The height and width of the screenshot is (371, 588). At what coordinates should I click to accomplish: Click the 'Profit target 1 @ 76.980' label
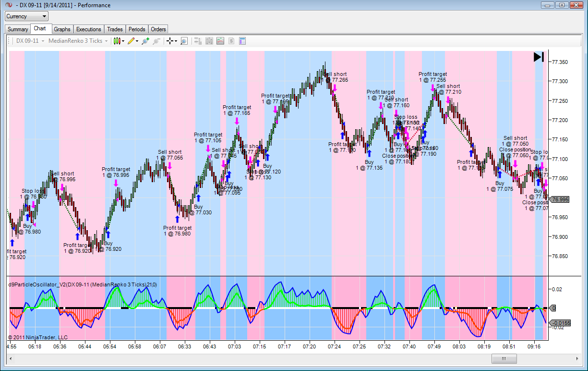pos(177,231)
